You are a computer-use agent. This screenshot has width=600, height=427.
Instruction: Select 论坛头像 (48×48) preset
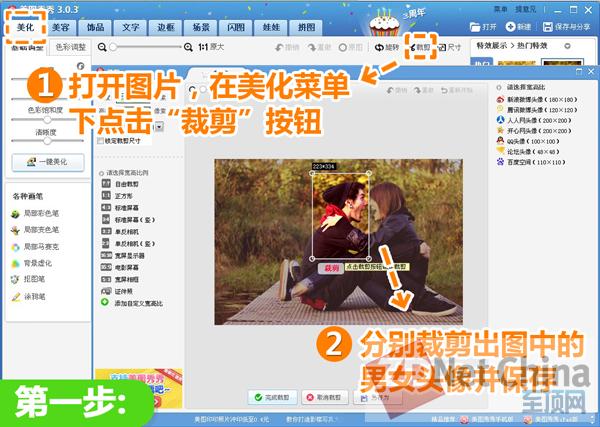pyautogui.click(x=528, y=152)
